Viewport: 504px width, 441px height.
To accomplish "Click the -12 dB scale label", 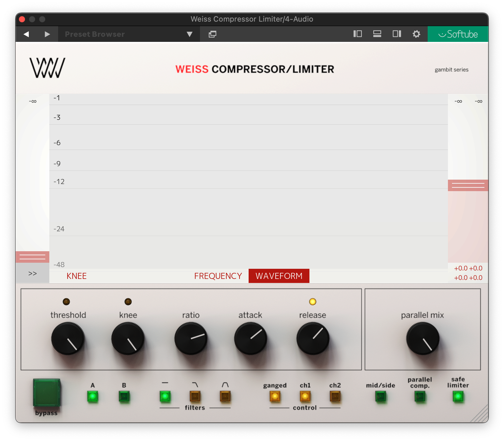I will [59, 182].
